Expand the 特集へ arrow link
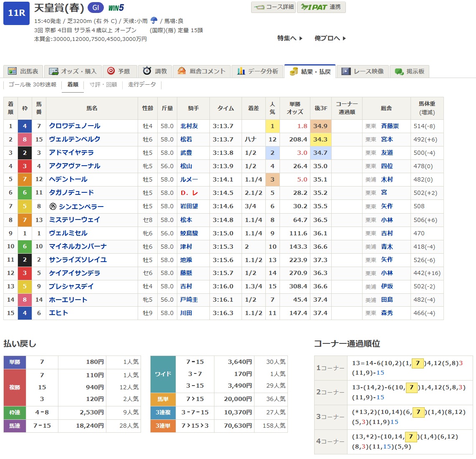This screenshot has width=476, height=459. (290, 38)
